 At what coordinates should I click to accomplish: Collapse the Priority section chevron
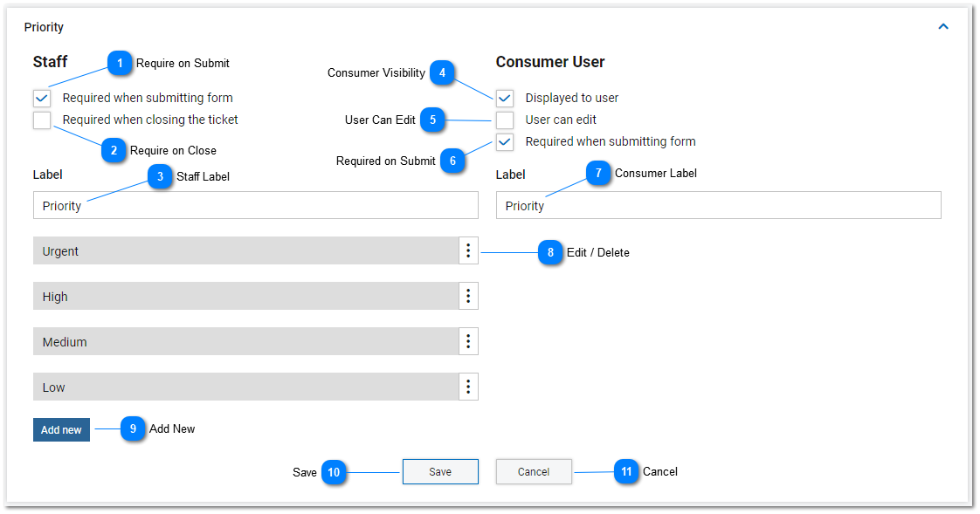click(943, 26)
